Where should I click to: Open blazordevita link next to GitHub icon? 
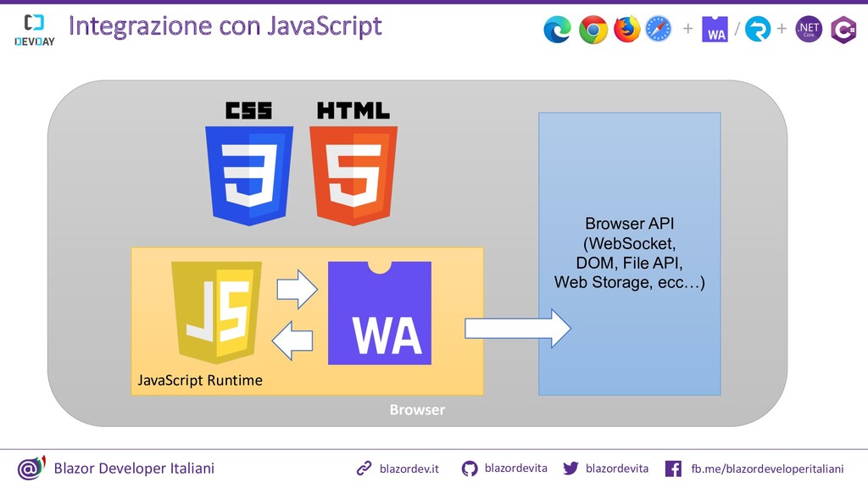click(516, 468)
